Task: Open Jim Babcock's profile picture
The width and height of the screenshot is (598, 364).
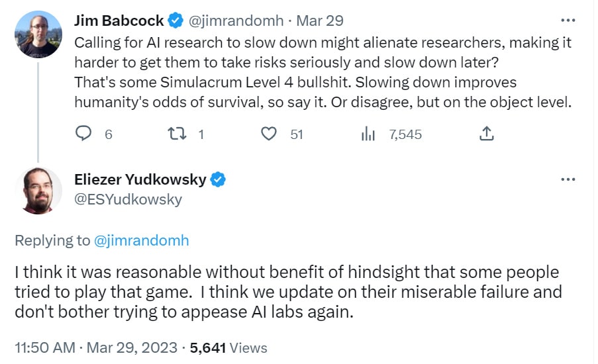Action: click(x=38, y=34)
